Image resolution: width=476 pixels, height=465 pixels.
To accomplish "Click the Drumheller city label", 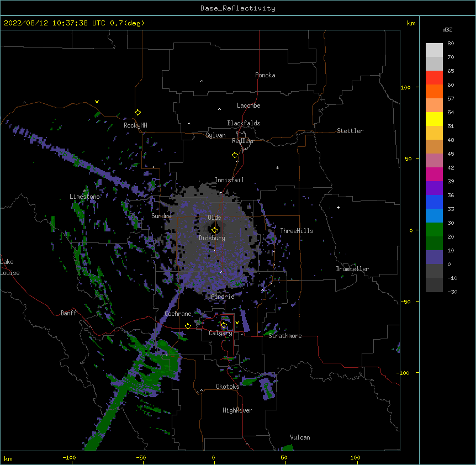I will (352, 269).
